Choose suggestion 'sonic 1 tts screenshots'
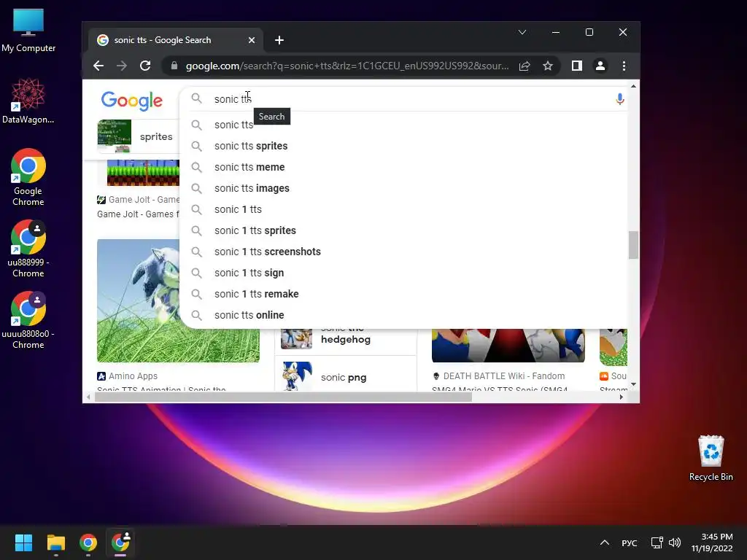Image resolution: width=747 pixels, height=560 pixels. 403,252
